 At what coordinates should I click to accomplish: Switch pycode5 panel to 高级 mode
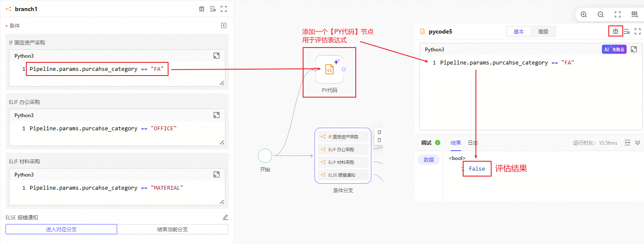pyautogui.click(x=543, y=31)
